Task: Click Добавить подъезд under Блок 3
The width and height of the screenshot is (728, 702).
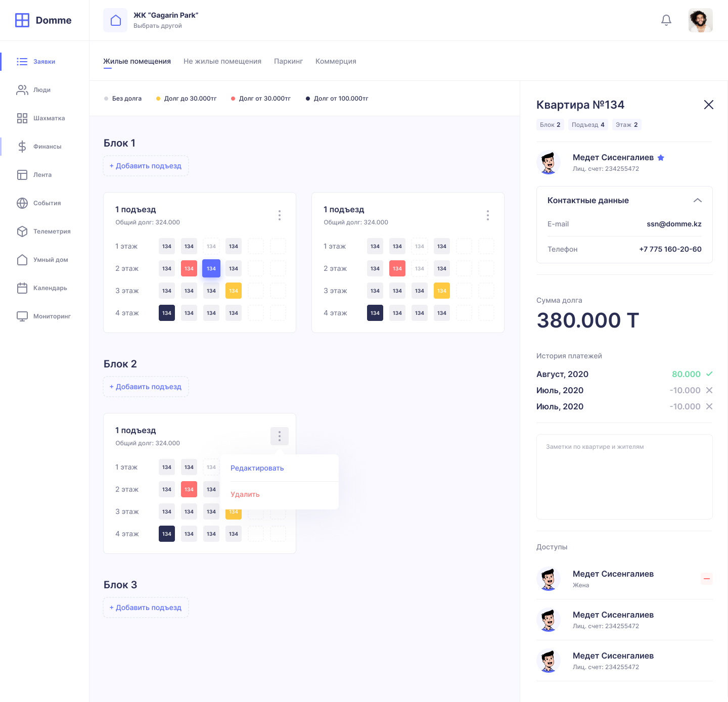Action: pos(146,607)
